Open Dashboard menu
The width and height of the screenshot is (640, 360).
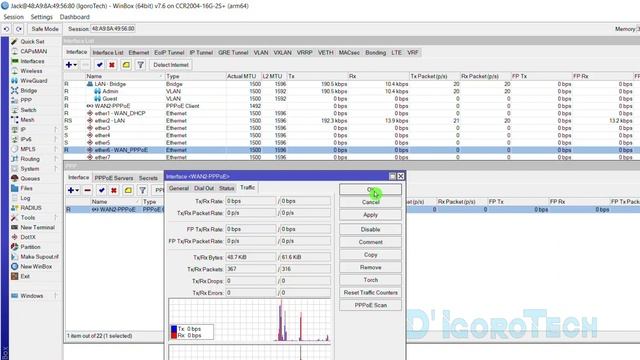(x=75, y=17)
